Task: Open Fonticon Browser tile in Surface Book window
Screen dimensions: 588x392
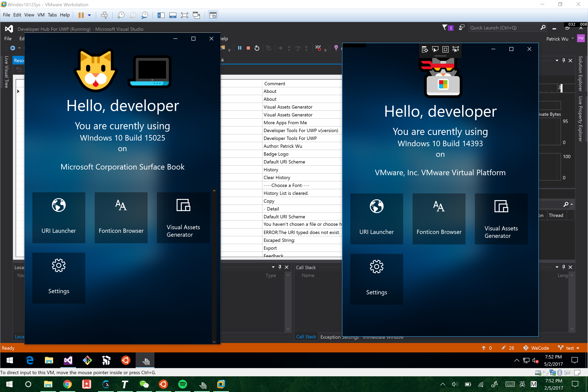Action: (x=121, y=218)
